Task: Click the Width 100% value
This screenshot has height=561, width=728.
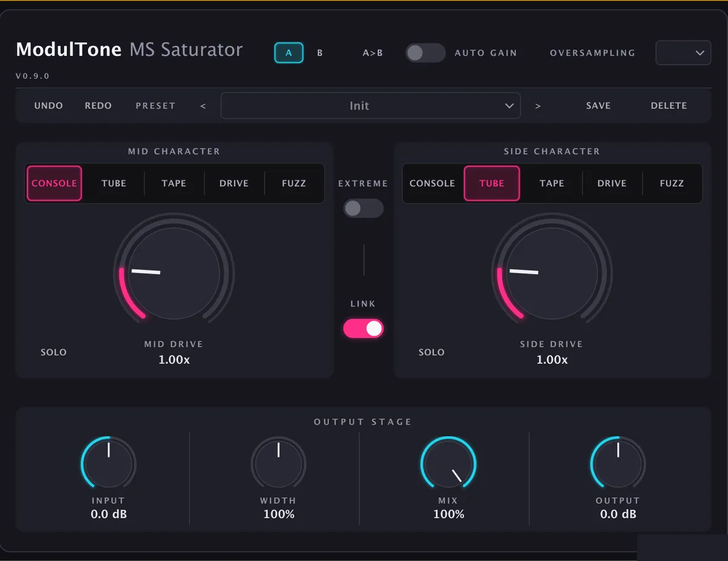Action: coord(279,514)
